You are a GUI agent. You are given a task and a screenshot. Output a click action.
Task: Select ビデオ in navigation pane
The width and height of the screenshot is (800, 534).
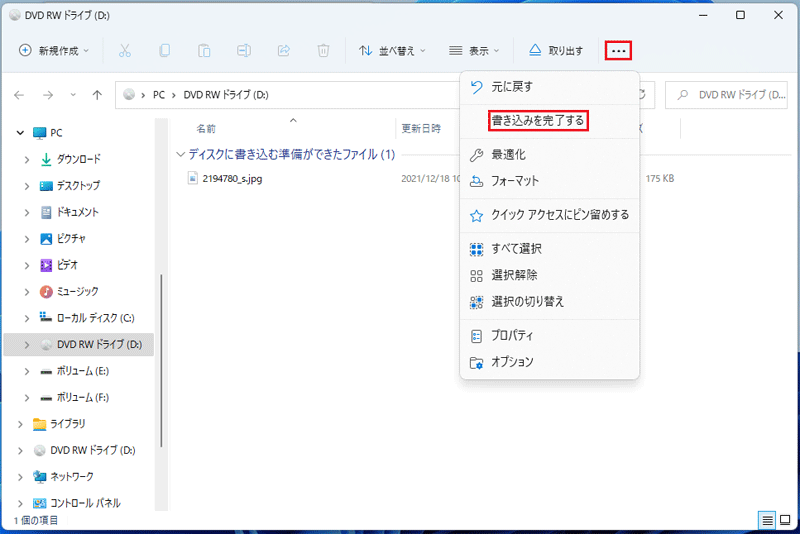(x=59, y=265)
